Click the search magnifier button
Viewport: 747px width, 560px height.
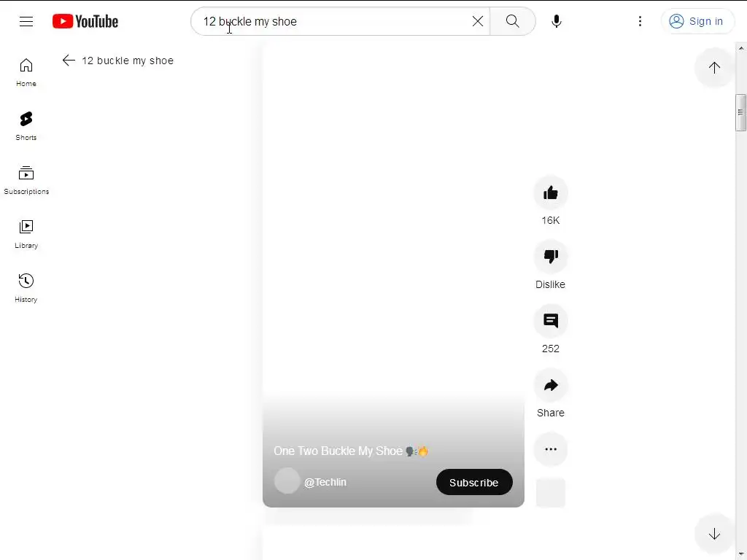coord(513,21)
